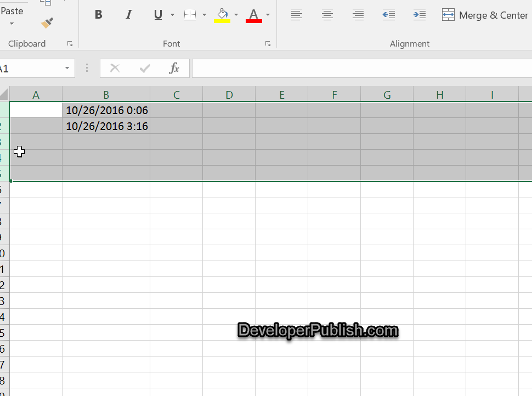Center align the cell contents
This screenshot has height=396, width=532.
327,15
